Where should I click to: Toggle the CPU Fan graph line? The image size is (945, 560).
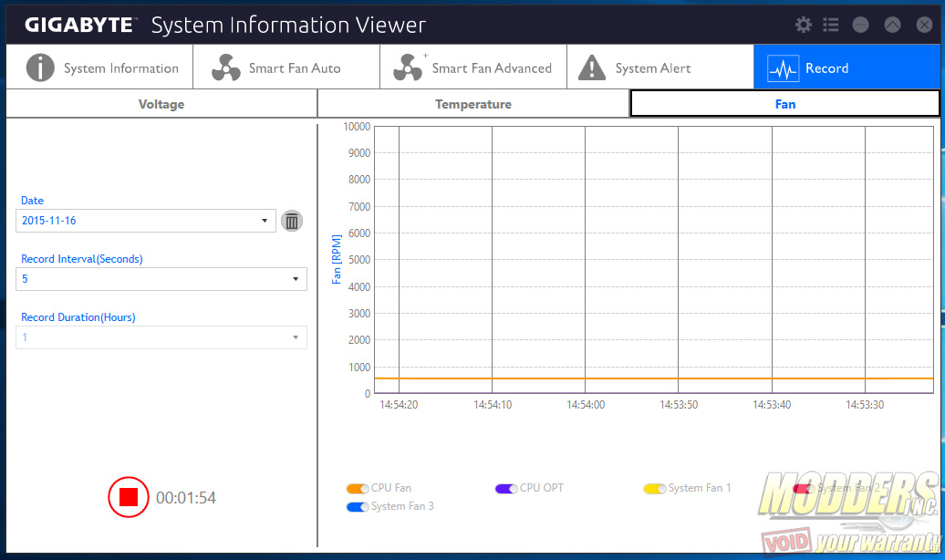tap(358, 488)
